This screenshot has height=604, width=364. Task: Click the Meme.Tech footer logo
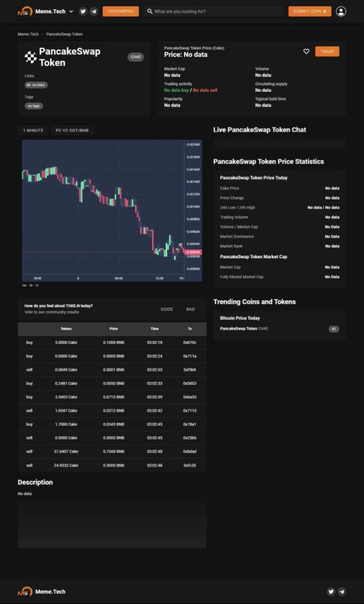pos(42,592)
